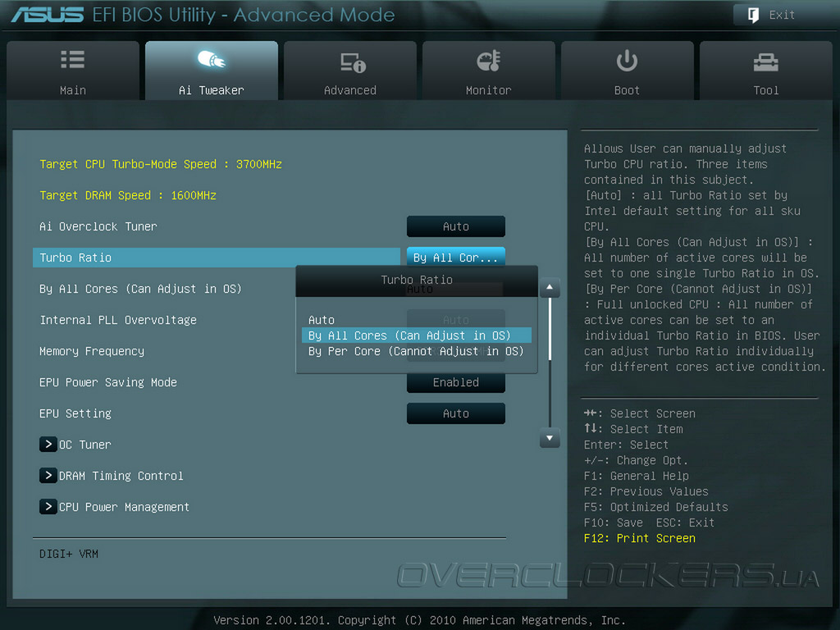Viewport: 840px width, 630px height.
Task: Click Target CPU Turbo-Mode Speed text
Action: click(161, 164)
